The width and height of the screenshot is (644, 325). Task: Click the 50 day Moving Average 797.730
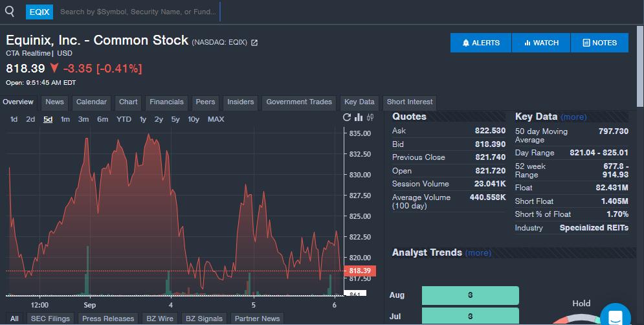(x=614, y=131)
